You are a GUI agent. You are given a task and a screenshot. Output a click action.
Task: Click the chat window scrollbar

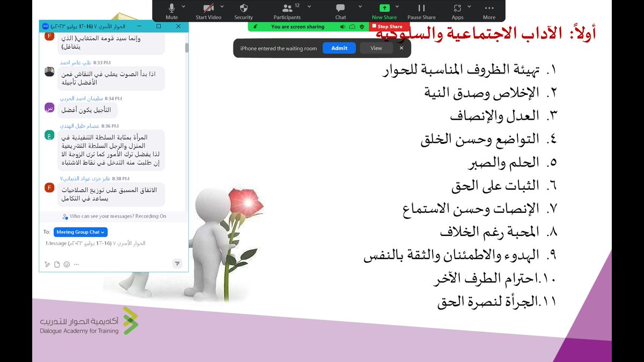point(186,48)
